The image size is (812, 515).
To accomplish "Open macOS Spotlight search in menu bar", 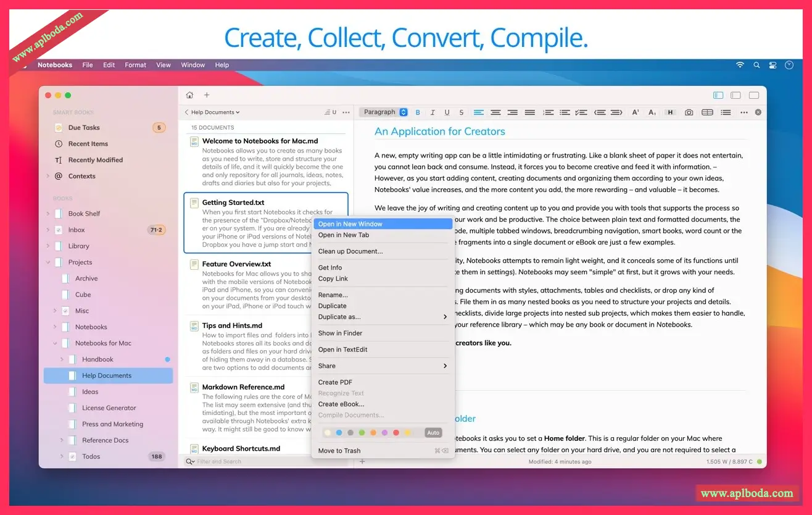I will click(756, 65).
